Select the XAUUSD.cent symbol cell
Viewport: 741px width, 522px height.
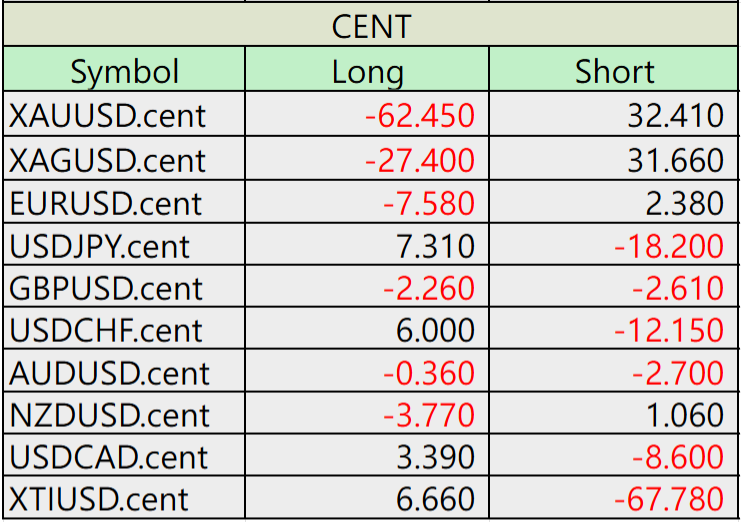coord(124,114)
